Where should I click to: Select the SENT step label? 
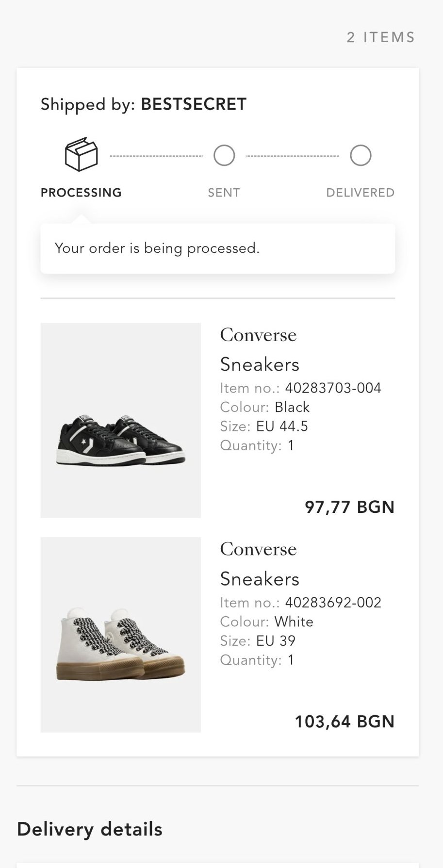224,193
